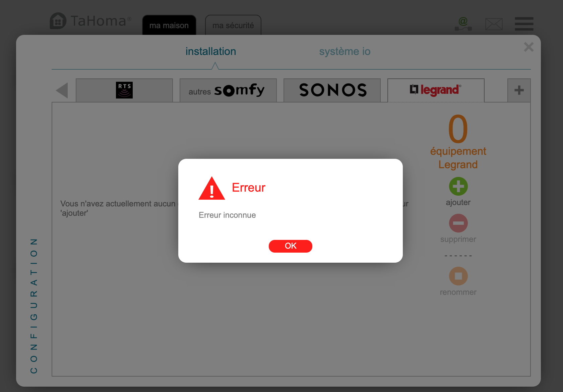Click the TaHoma house logo

point(58,21)
